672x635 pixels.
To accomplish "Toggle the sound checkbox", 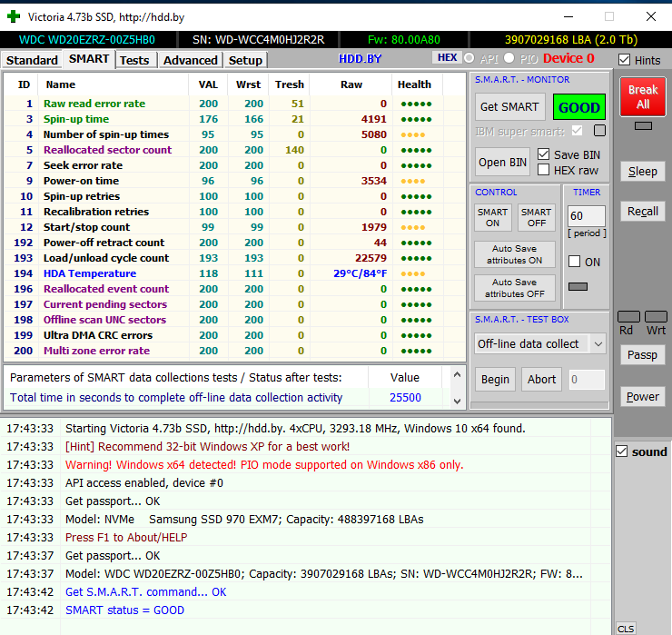I will (621, 451).
